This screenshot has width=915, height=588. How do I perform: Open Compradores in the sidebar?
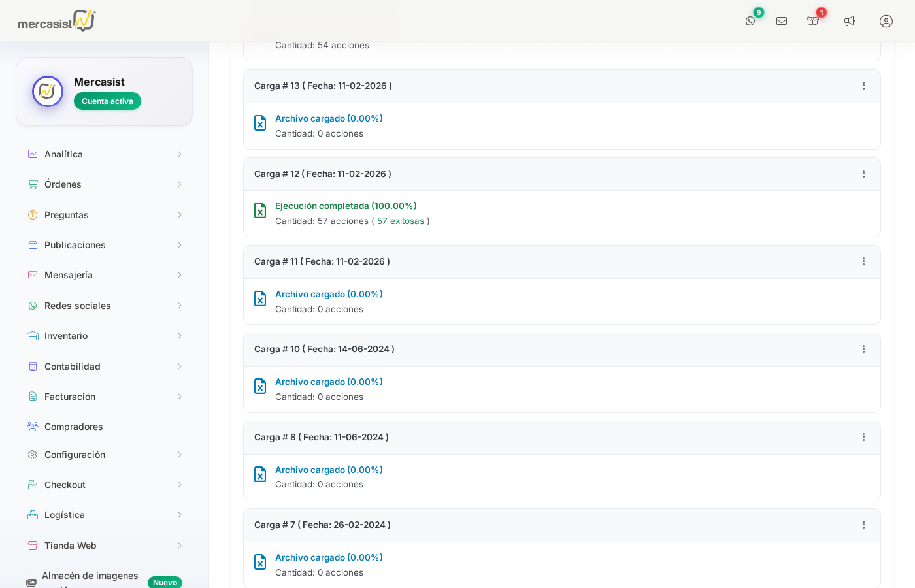[x=74, y=427]
